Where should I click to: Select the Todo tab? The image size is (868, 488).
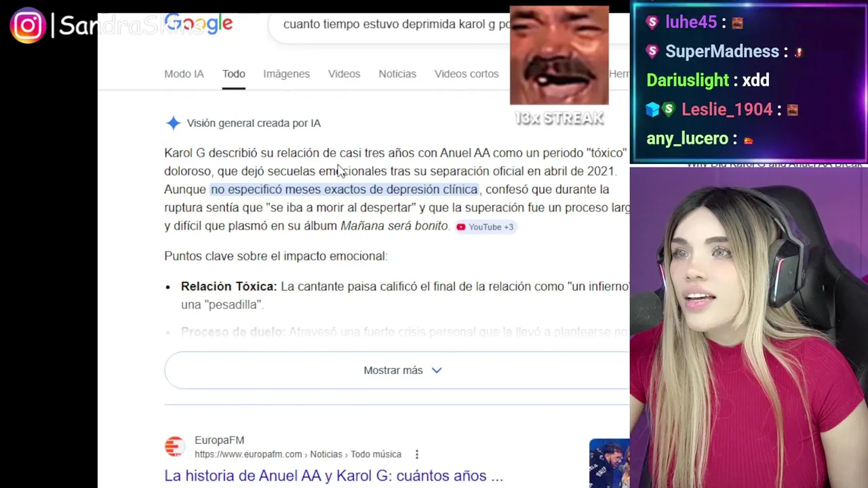tap(233, 74)
